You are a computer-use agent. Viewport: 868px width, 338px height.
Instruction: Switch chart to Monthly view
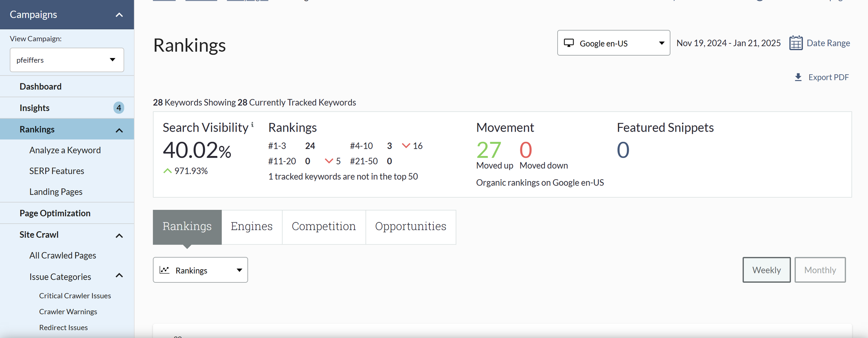click(819, 270)
